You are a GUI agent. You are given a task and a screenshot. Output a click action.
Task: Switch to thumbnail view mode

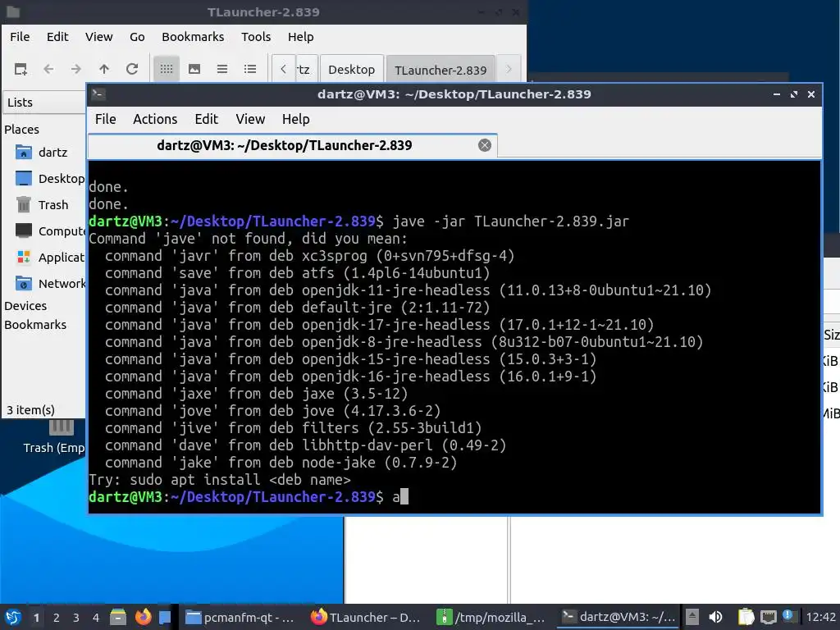(x=194, y=69)
